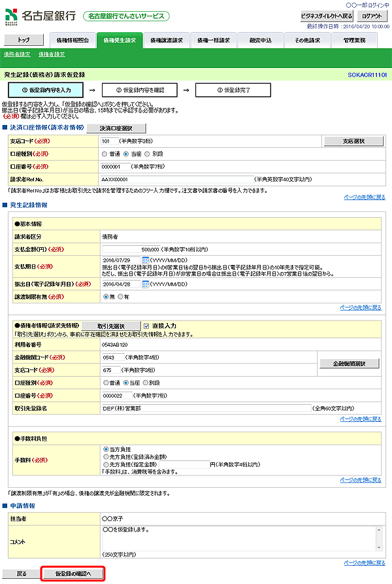Click ページの先頭に戻る below 請求者Ref.No. note

click(365, 198)
